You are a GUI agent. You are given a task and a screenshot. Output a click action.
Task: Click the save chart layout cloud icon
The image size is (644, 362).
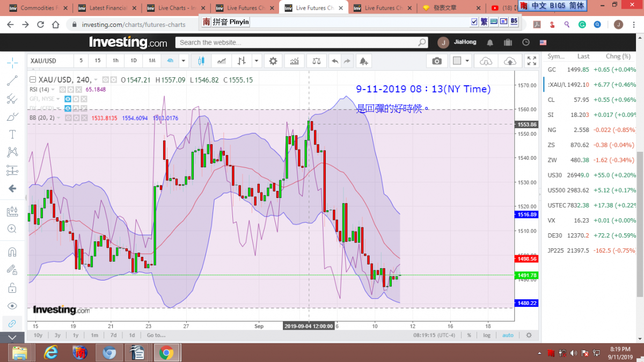[510, 61]
